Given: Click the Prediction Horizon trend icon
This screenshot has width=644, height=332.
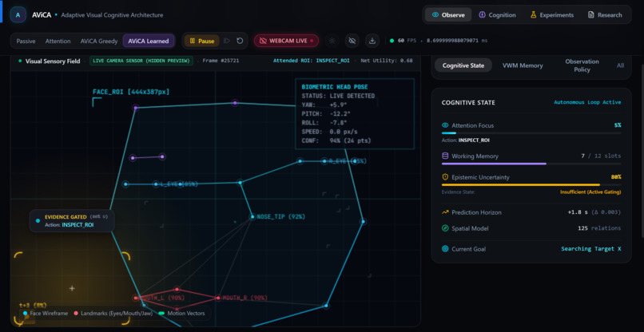Looking at the screenshot, I should [x=445, y=212].
